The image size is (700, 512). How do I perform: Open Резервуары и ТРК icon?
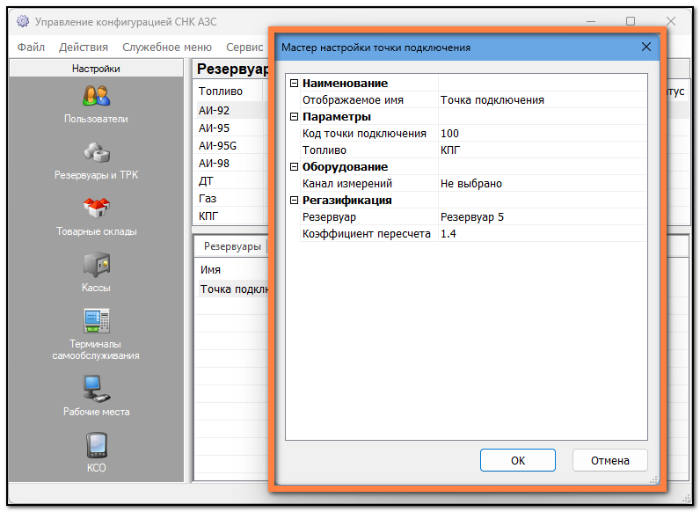pos(96,152)
